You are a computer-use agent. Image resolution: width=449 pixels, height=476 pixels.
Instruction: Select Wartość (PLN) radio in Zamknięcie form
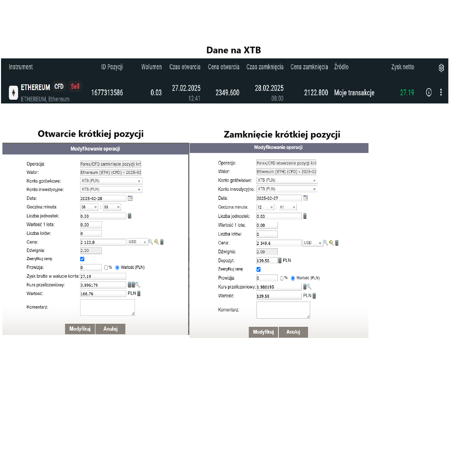click(293, 278)
